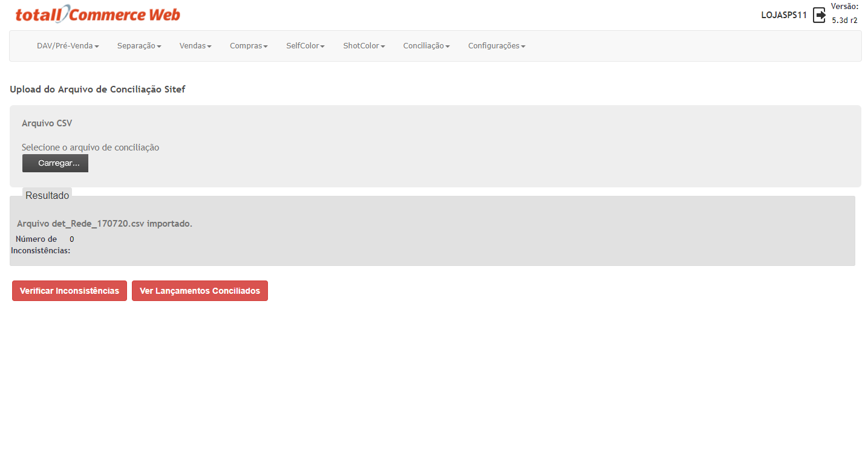
Task: Click the LOJASPS11 user name
Action: pos(784,15)
